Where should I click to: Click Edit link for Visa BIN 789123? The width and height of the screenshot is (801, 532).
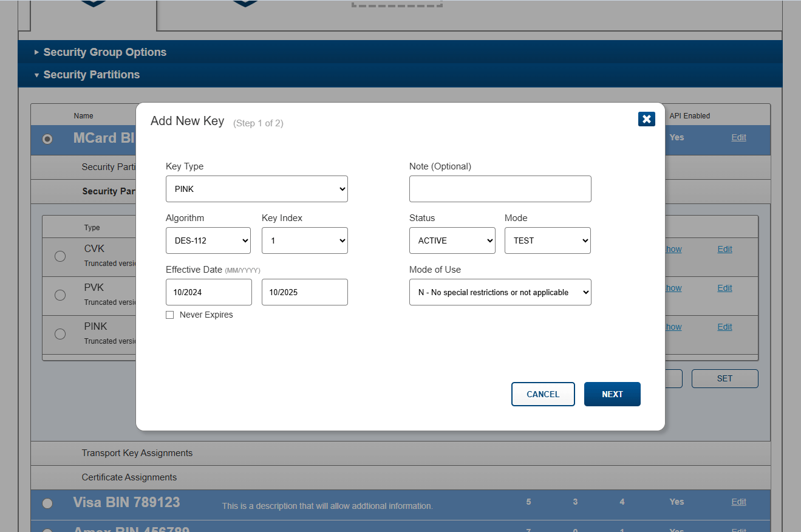tap(738, 502)
